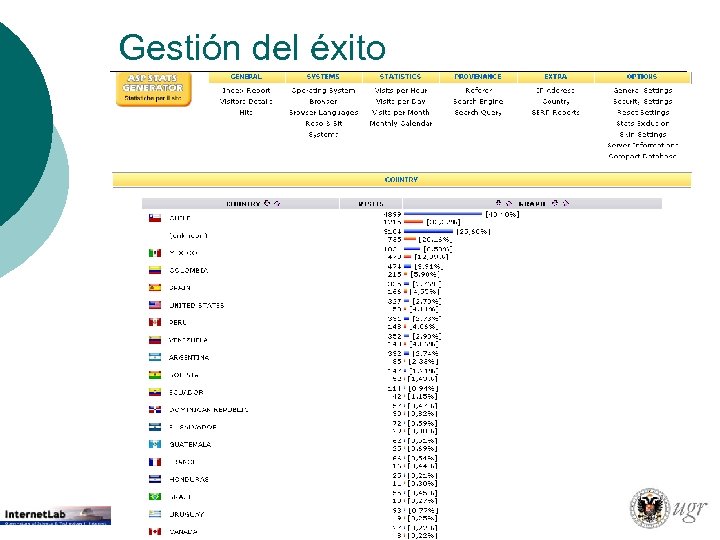Image resolution: width=720 pixels, height=540 pixels.
Task: Open the Operating System report link
Action: tap(323, 90)
